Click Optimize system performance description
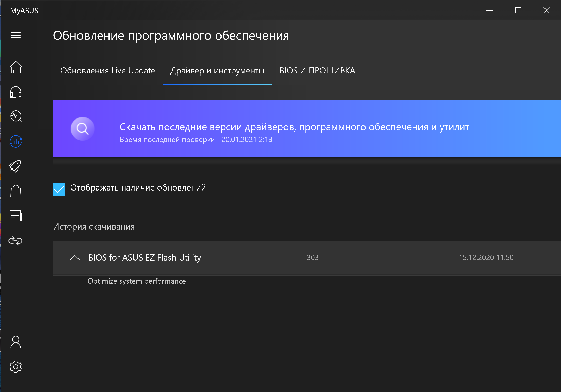This screenshot has width=561, height=392. click(137, 281)
